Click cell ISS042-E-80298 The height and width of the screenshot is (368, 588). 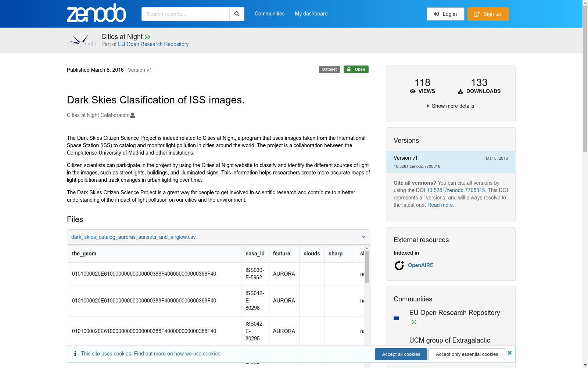click(255, 301)
